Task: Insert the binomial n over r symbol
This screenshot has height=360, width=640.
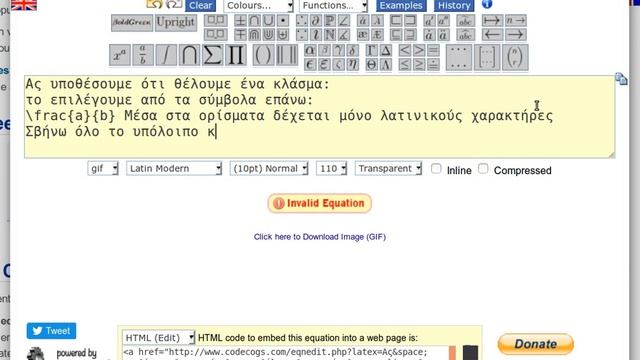Action: 515,57
